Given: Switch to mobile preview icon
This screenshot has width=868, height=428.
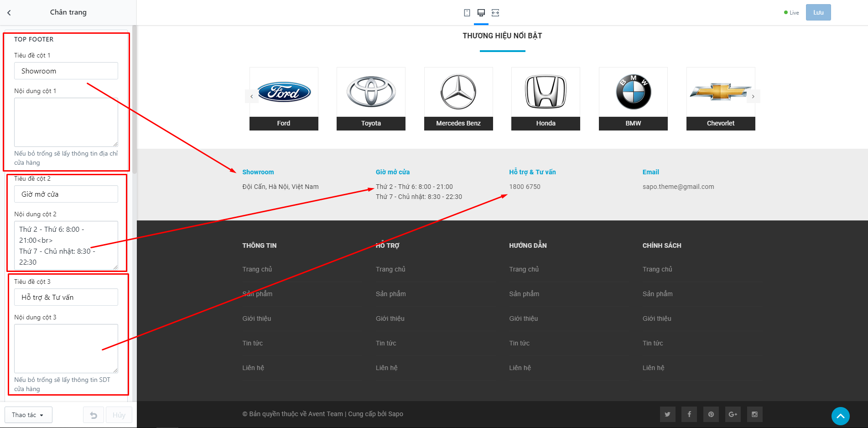Looking at the screenshot, I should click(x=467, y=13).
